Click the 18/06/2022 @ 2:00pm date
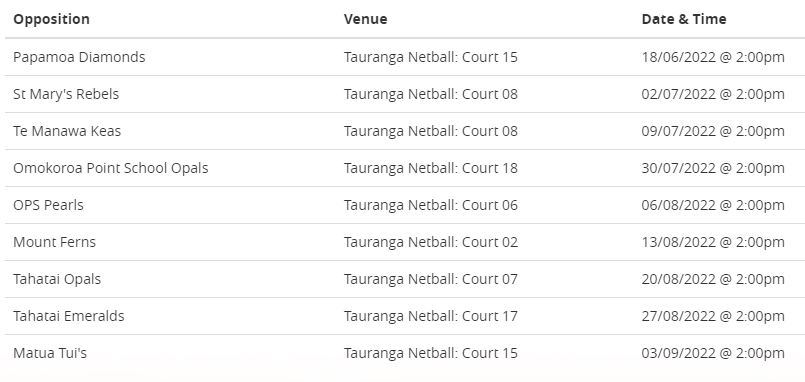Viewport: 805px width, 382px height. pyautogui.click(x=713, y=57)
